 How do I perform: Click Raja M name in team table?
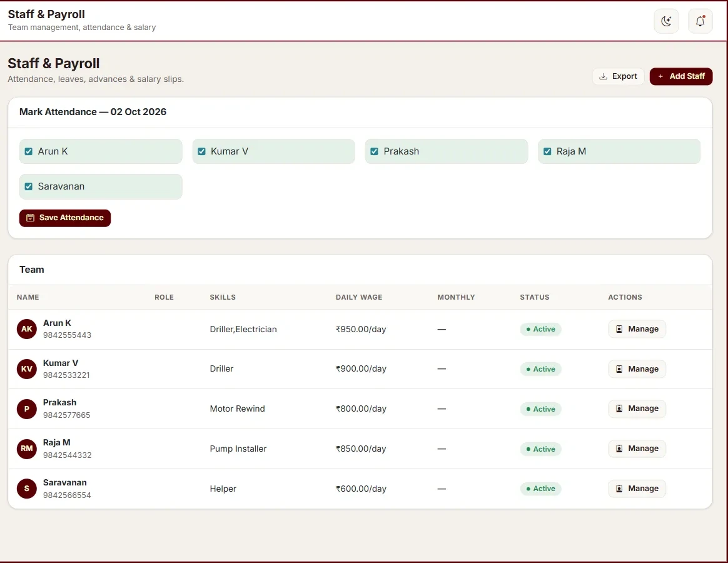(57, 442)
